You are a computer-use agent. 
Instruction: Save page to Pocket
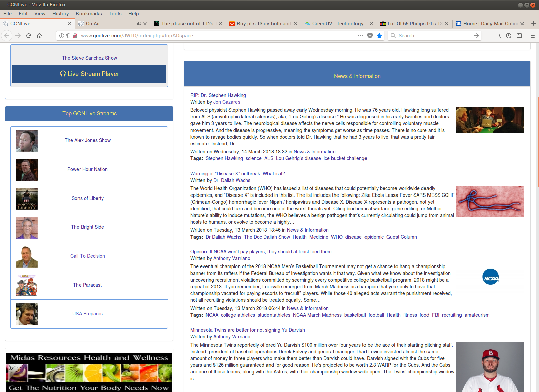(370, 36)
